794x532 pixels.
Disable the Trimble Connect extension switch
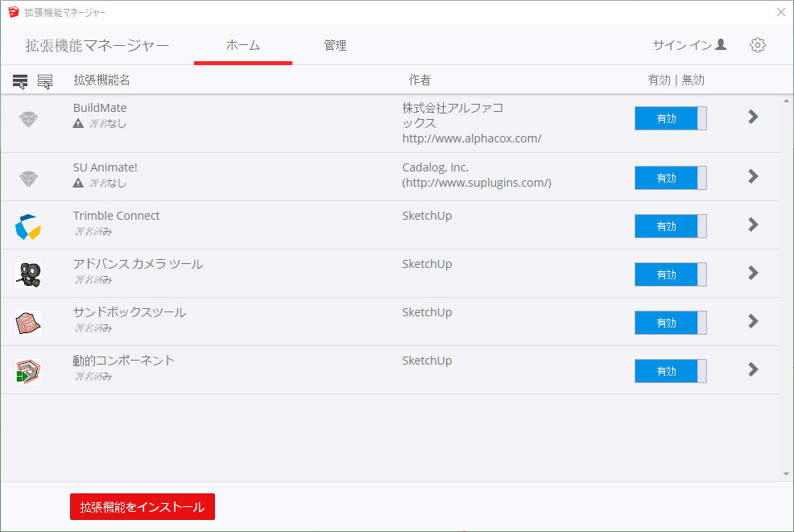point(671,226)
